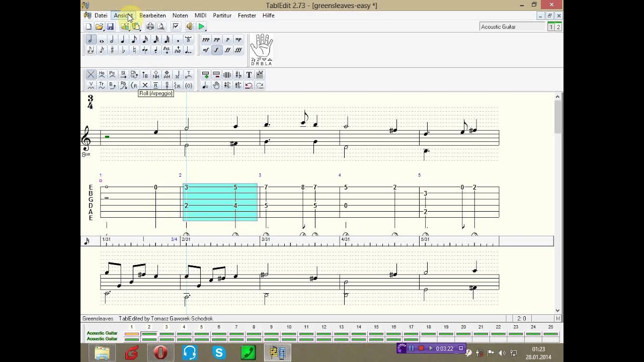This screenshot has width=644, height=362.
Task: Select the whole note duration
Action: coord(102,40)
